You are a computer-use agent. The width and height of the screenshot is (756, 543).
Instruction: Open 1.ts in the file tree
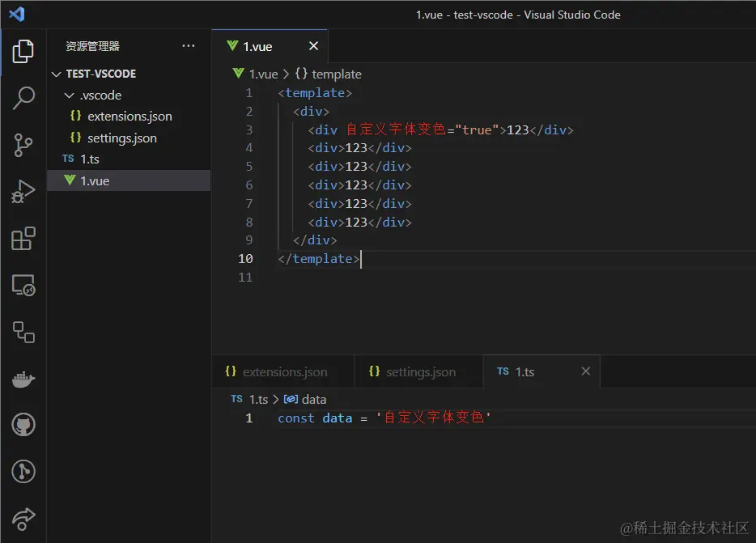tap(130, 159)
